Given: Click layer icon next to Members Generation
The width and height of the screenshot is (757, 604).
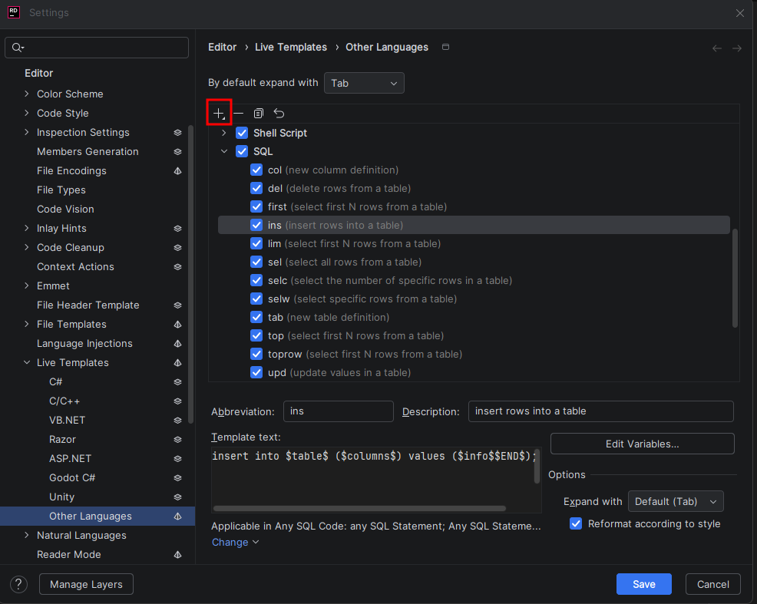Looking at the screenshot, I should click(178, 152).
